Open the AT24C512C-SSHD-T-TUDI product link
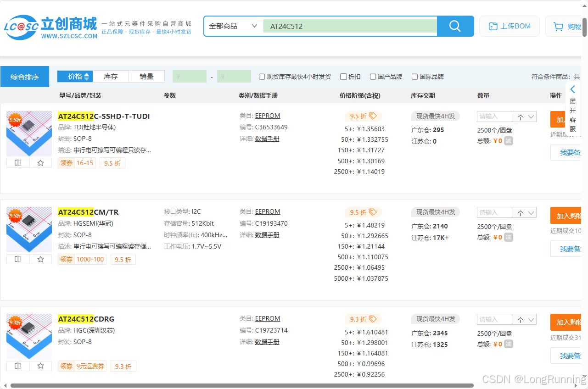The height and width of the screenshot is (389, 588). [x=104, y=116]
